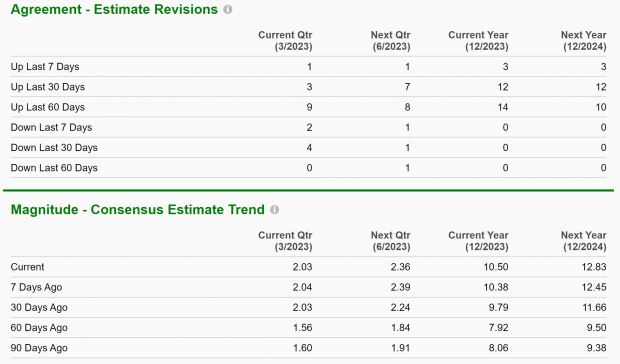Click 7 Days Ago value 12.45
The width and height of the screenshot is (620, 364).
(594, 287)
